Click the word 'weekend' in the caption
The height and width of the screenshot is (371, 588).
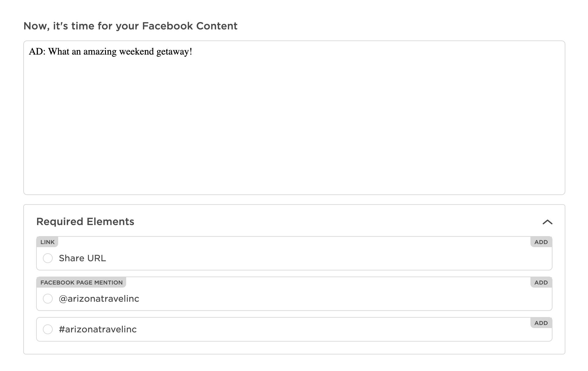point(136,52)
